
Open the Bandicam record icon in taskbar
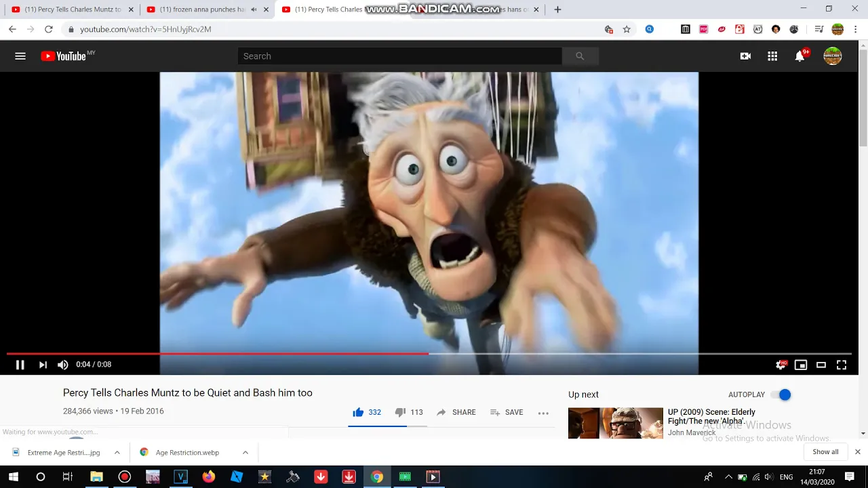pyautogui.click(x=124, y=477)
